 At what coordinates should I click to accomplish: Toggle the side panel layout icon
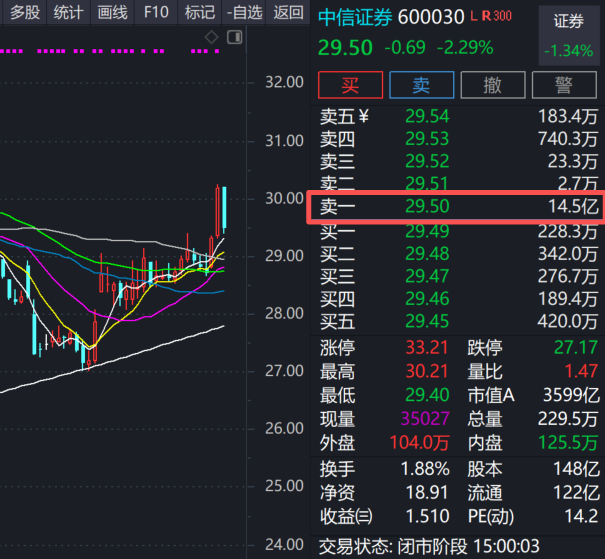click(234, 37)
